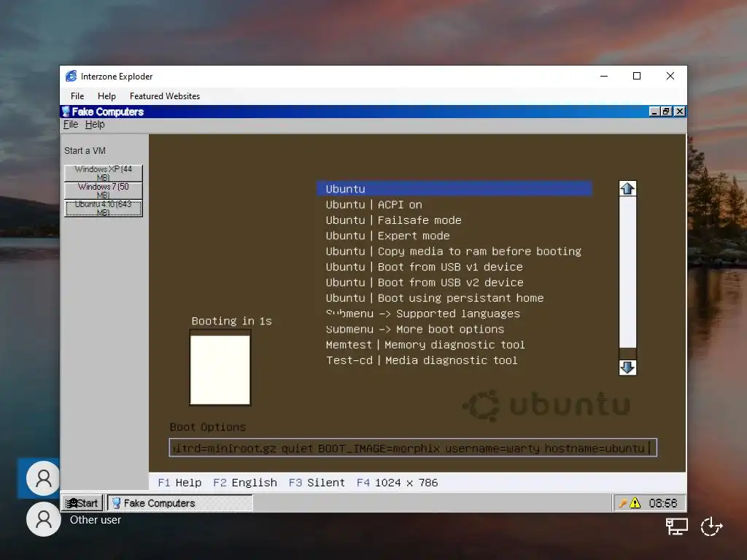Click the Other user label

click(x=96, y=520)
